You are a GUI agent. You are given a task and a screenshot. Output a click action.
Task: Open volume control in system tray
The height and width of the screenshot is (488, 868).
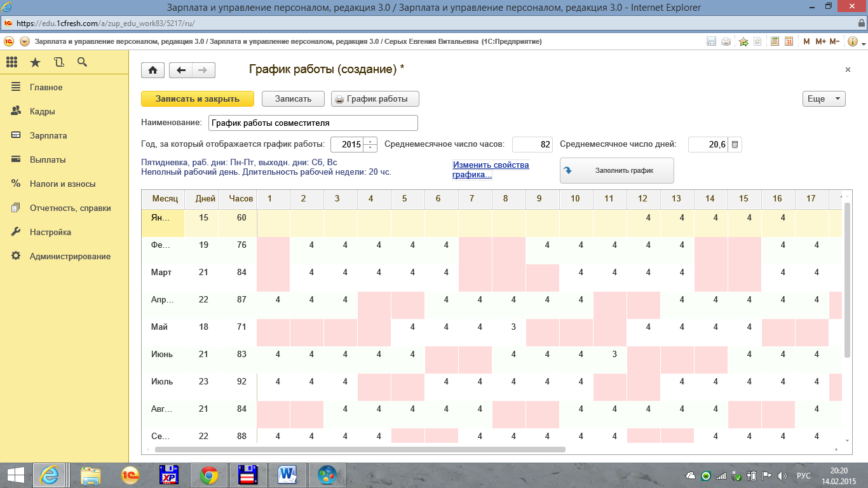[782, 475]
